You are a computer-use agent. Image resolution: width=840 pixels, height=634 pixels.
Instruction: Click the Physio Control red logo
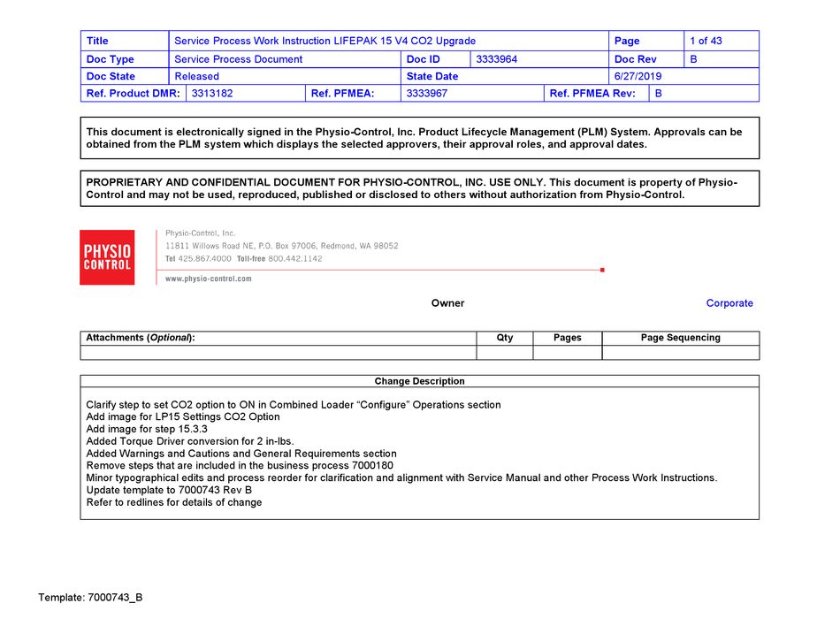tap(107, 257)
